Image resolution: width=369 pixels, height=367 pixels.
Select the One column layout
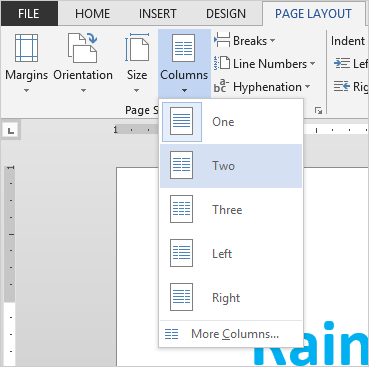231,122
